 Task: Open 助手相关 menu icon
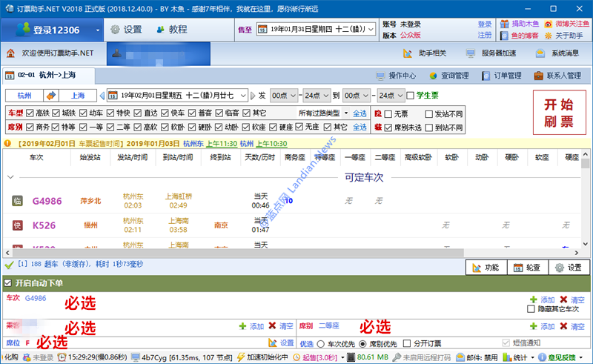click(407, 53)
